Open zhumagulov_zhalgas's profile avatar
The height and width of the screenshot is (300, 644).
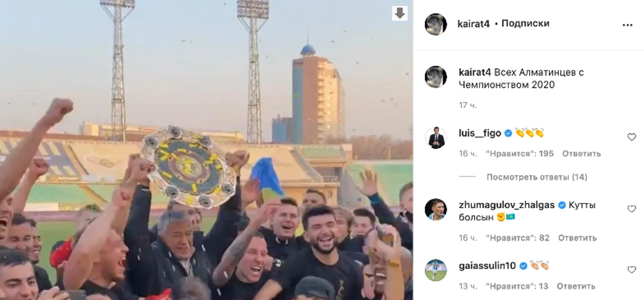(436, 209)
